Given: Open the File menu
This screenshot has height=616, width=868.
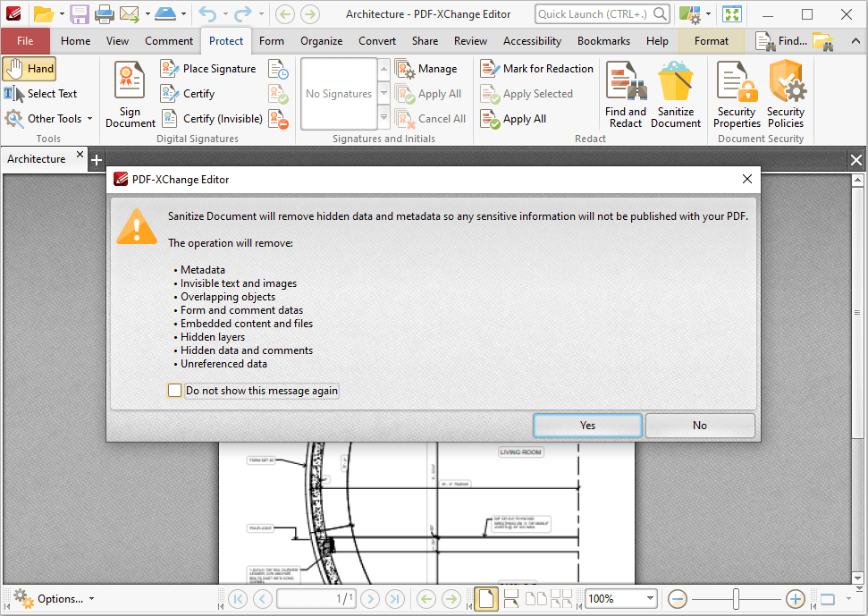Looking at the screenshot, I should tap(25, 41).
